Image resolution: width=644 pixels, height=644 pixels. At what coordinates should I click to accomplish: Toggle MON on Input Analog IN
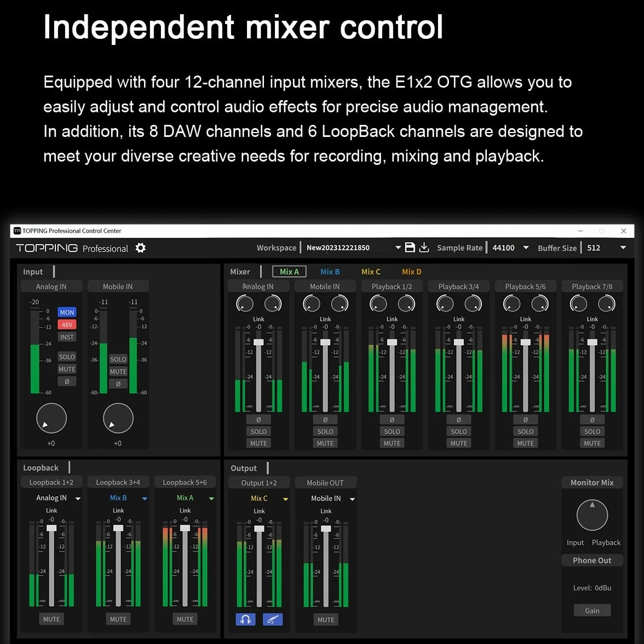pos(67,312)
